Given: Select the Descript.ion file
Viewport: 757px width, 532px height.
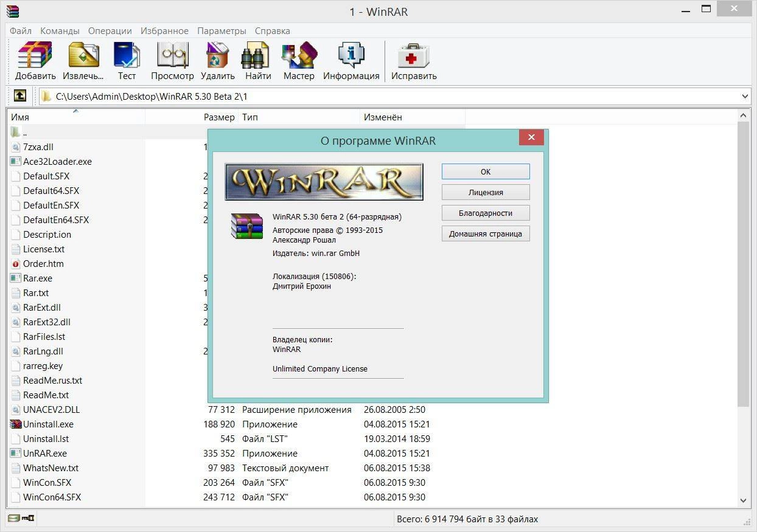Looking at the screenshot, I should [x=47, y=235].
